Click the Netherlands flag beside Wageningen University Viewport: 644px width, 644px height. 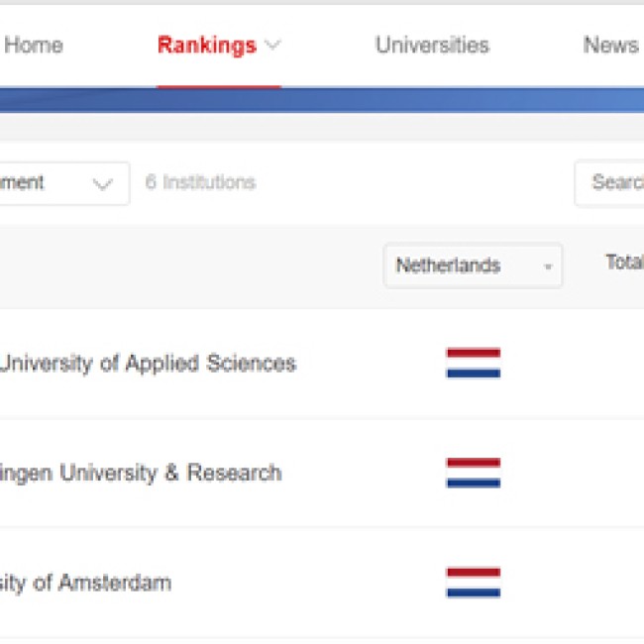[x=474, y=473]
